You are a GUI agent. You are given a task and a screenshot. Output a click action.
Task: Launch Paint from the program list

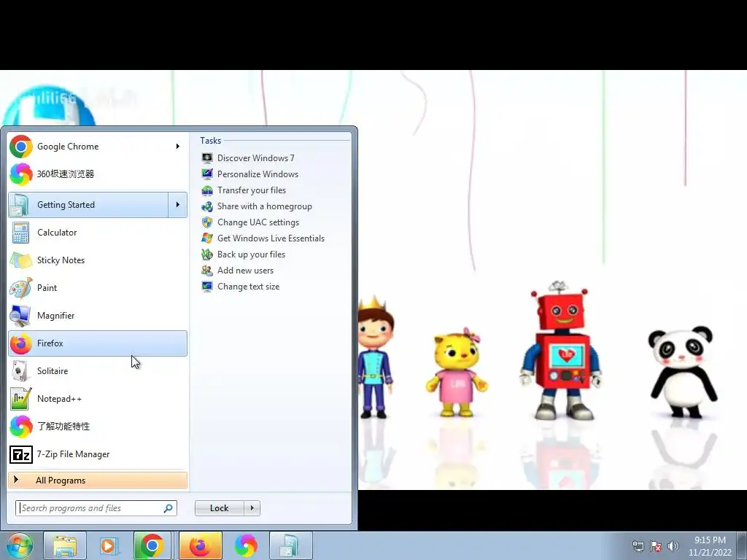click(x=98, y=287)
